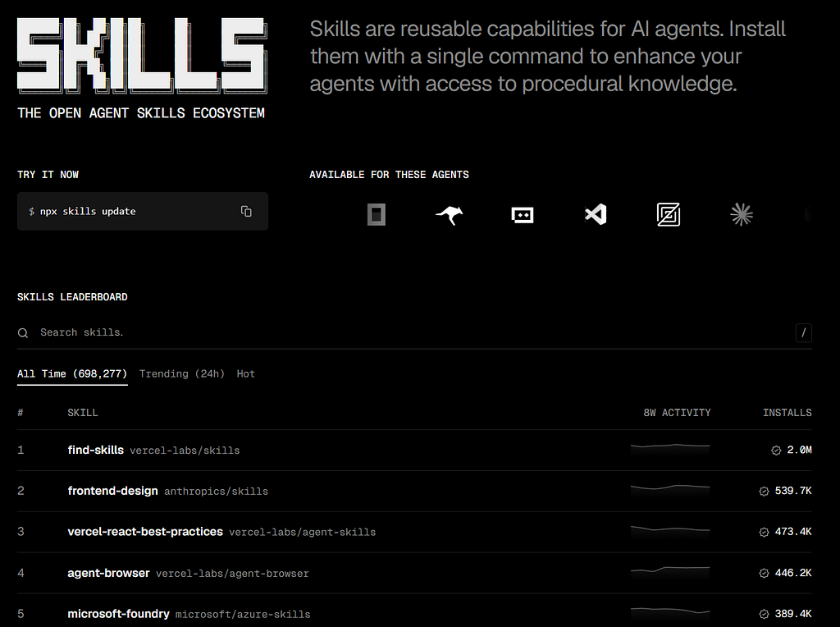The height and width of the screenshot is (627, 840).
Task: Open the vercel-react-best-practices skill
Action: coord(145,531)
